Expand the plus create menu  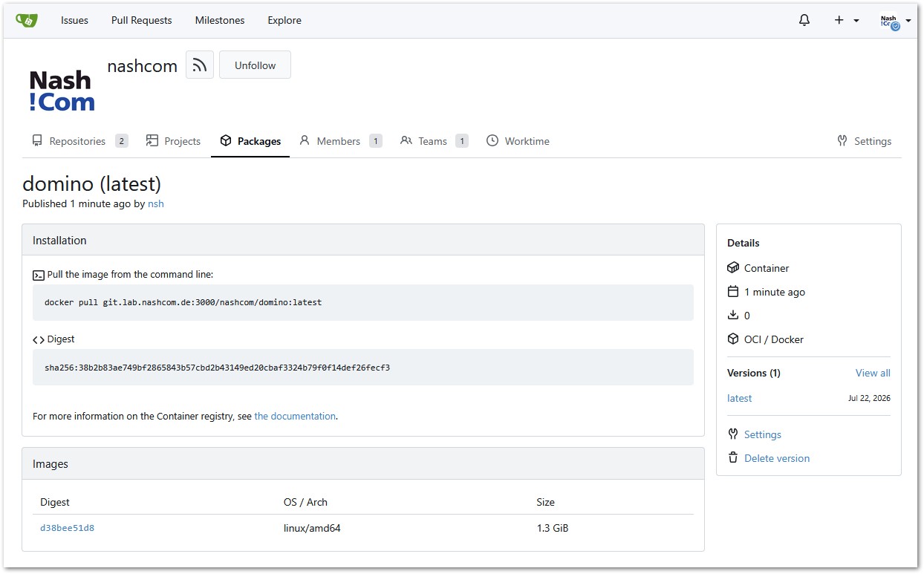pos(846,20)
